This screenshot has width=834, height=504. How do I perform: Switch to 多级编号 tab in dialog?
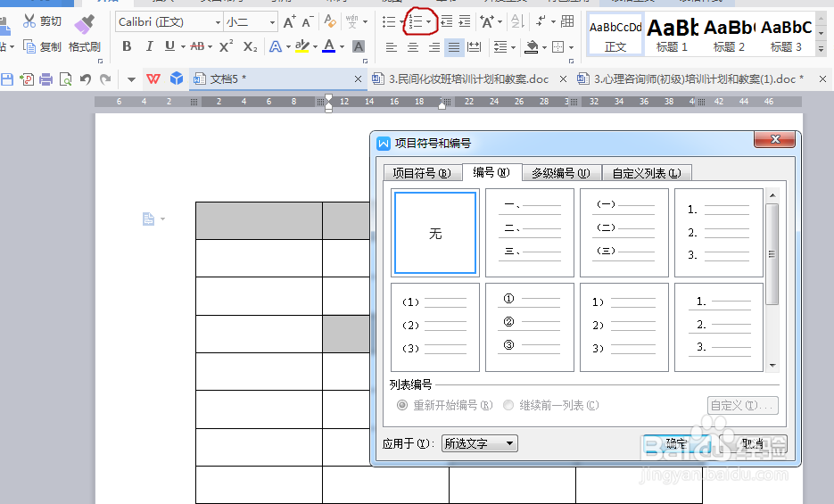coord(561,173)
